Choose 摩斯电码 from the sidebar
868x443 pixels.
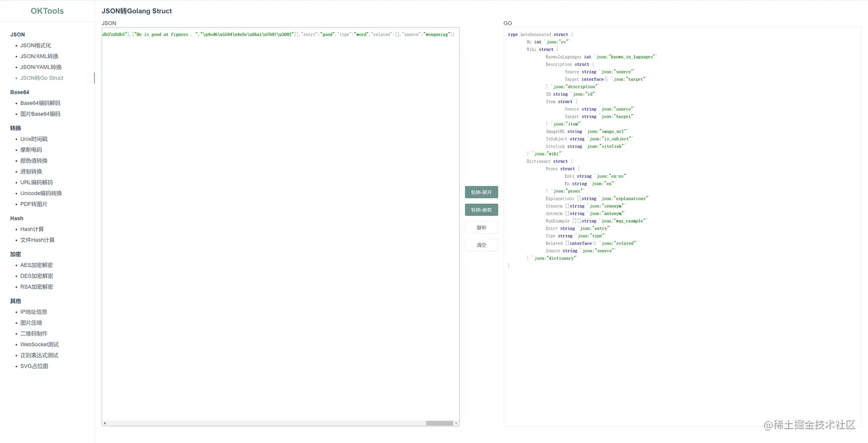[x=31, y=150]
